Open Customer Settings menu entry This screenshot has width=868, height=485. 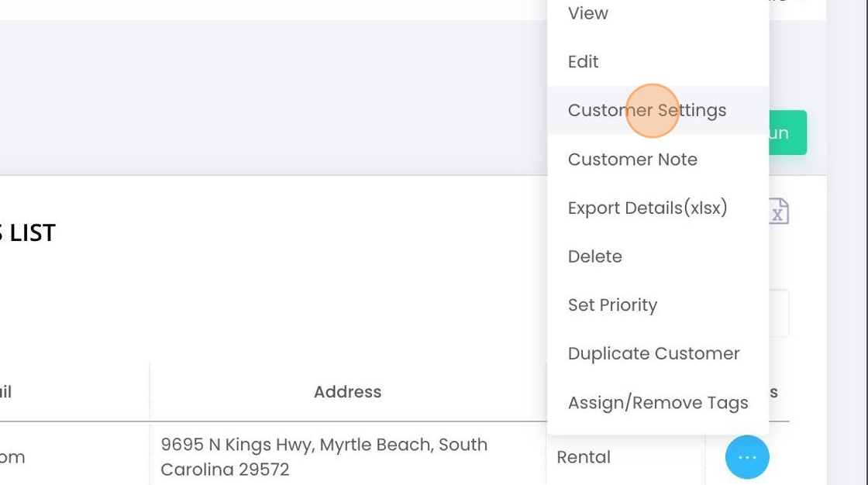tap(647, 110)
